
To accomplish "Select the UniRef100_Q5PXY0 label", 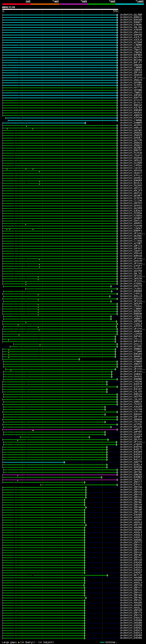I will coord(131,550).
